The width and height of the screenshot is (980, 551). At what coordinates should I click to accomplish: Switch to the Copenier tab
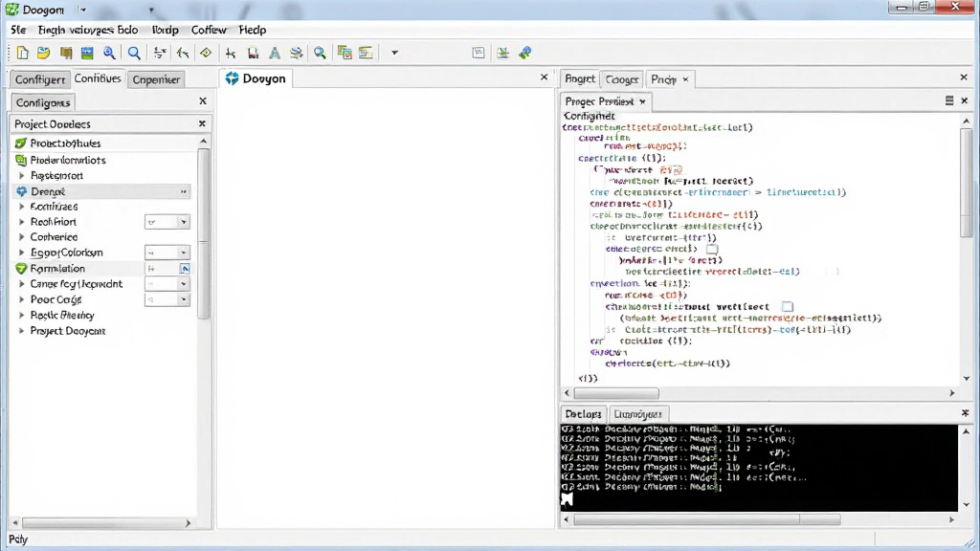click(156, 79)
